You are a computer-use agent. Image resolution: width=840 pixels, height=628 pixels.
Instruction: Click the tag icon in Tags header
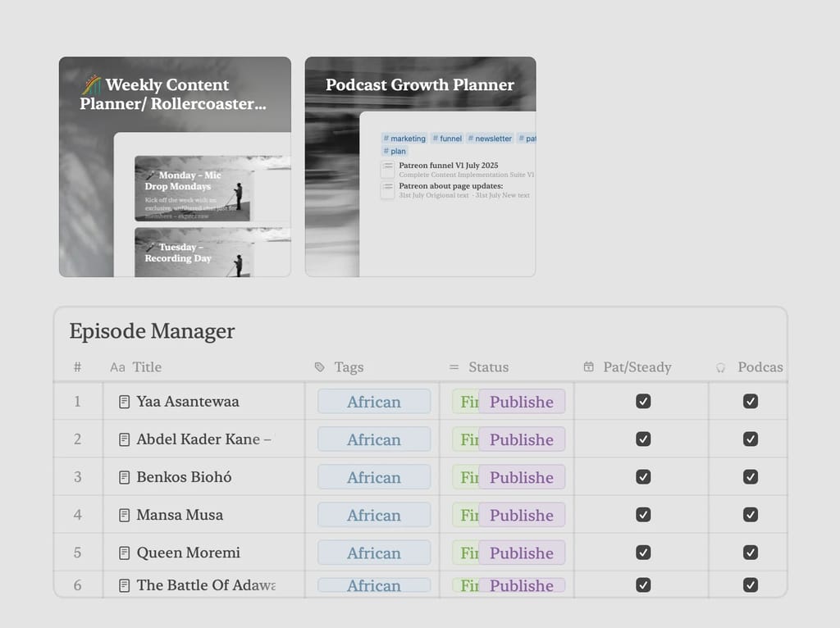click(x=319, y=367)
